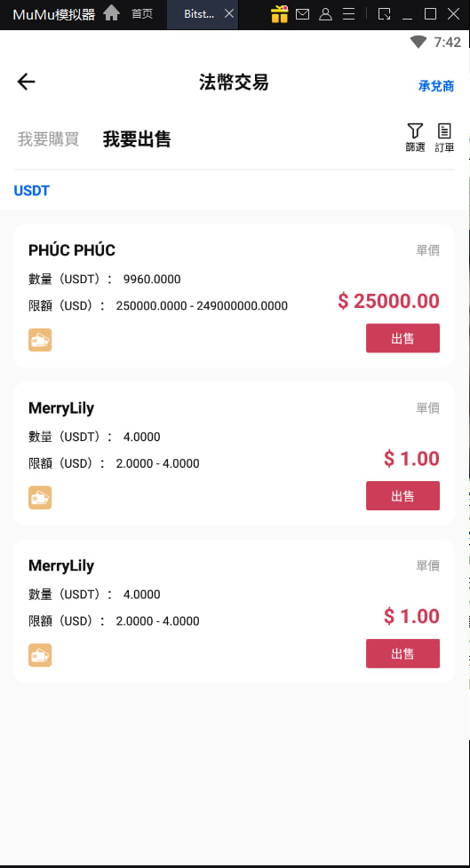Open the 承兌商 link
470x868 pixels.
tap(436, 86)
